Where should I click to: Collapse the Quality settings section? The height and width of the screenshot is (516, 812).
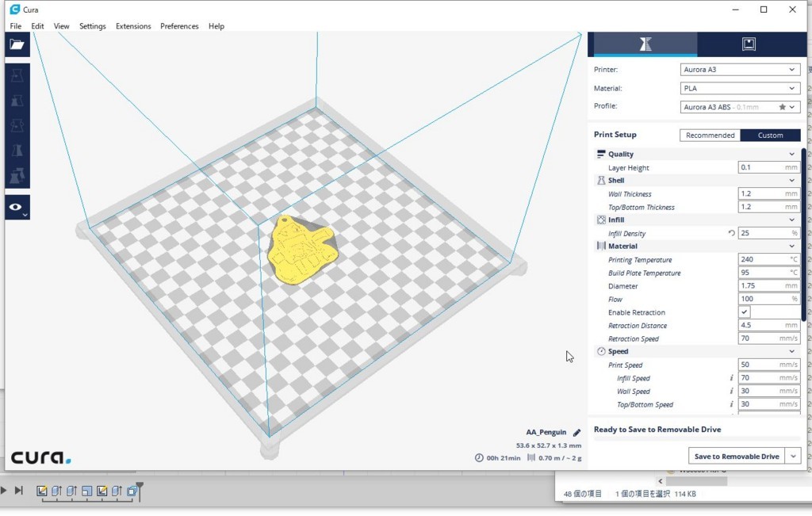791,154
